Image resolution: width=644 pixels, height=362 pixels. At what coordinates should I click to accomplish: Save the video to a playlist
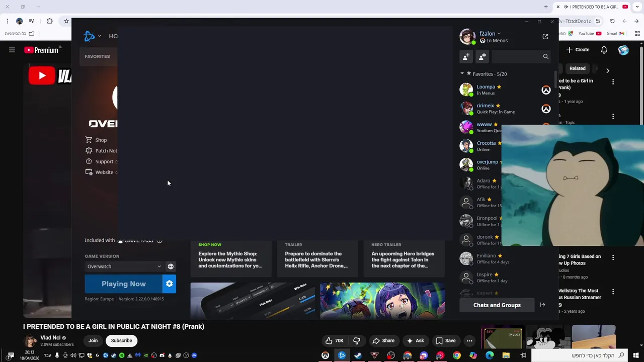coord(445,340)
